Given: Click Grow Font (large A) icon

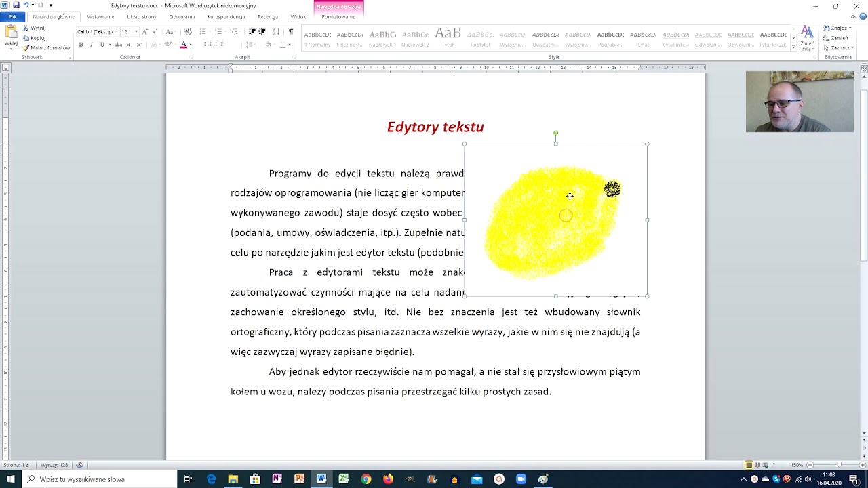Looking at the screenshot, I should tap(144, 32).
